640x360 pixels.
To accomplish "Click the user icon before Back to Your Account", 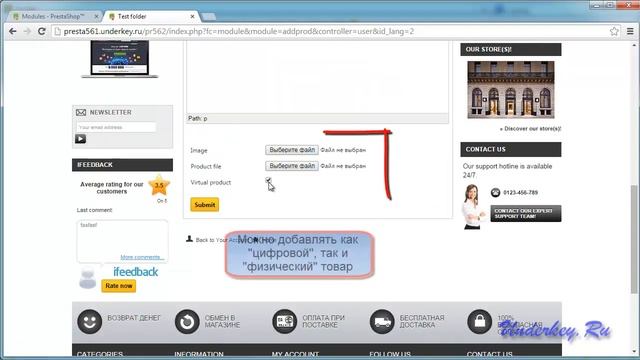I will point(189,239).
